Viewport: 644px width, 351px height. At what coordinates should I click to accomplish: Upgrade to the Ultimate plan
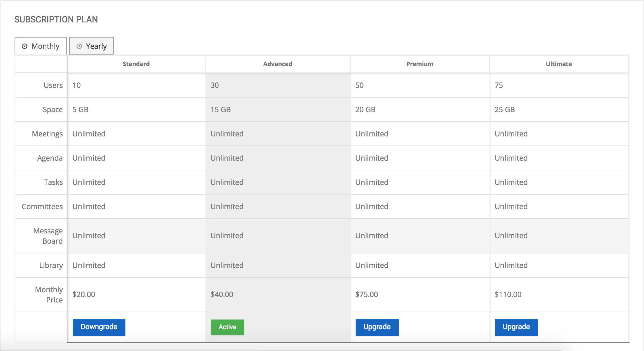[516, 327]
